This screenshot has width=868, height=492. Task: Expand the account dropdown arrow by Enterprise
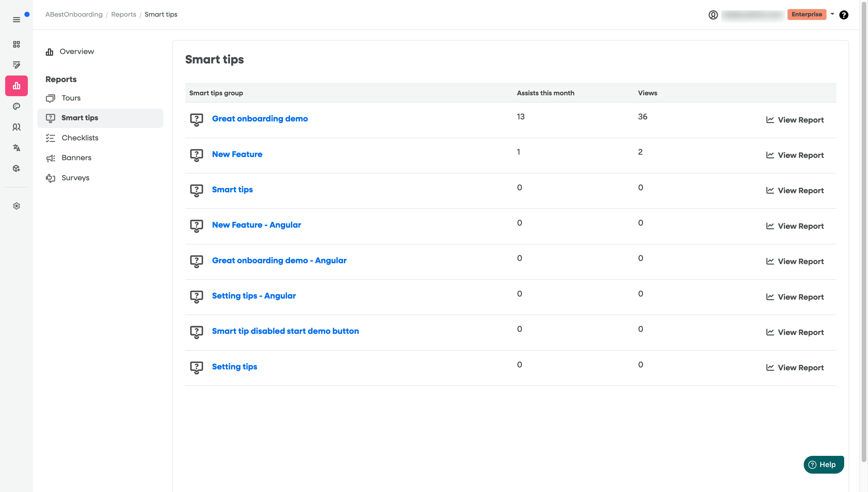[832, 14]
